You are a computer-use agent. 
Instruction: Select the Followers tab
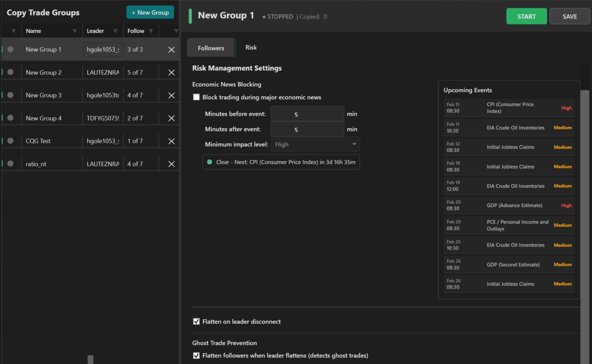pyautogui.click(x=211, y=48)
